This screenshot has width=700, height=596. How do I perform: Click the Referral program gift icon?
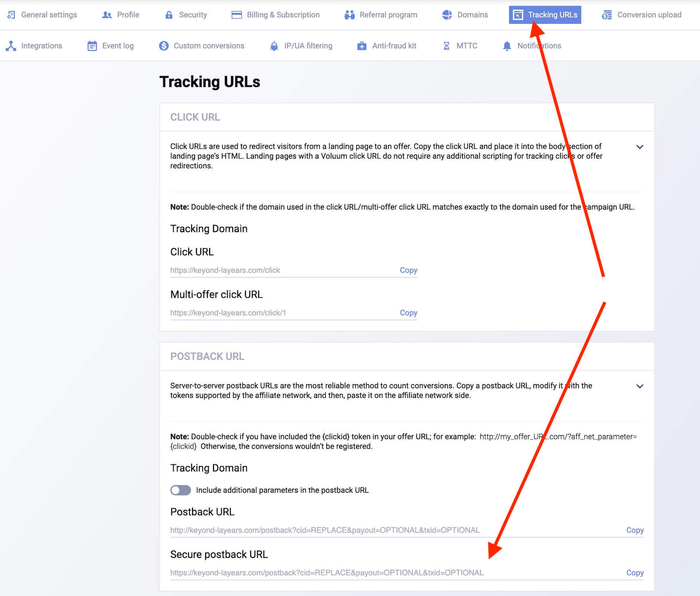(350, 15)
